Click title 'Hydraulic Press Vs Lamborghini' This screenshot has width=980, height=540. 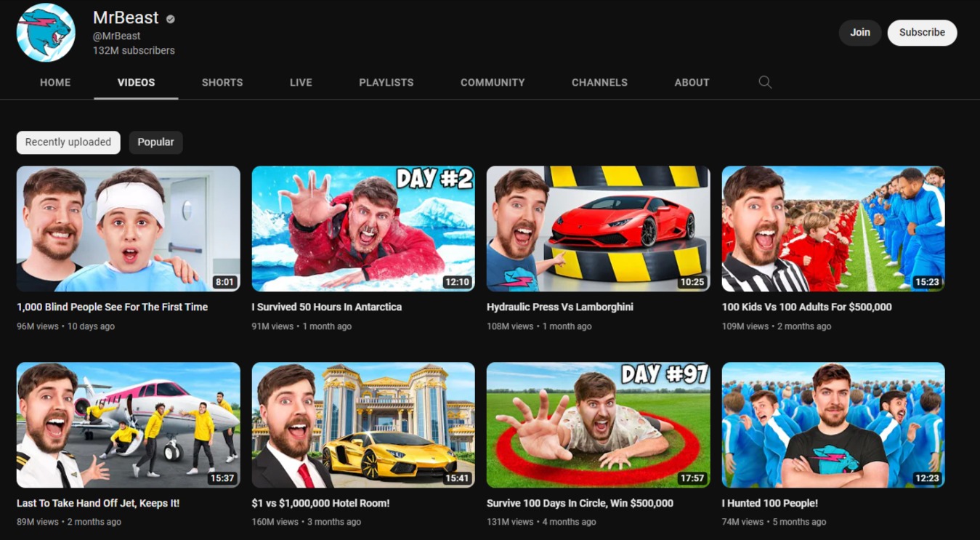[560, 307]
